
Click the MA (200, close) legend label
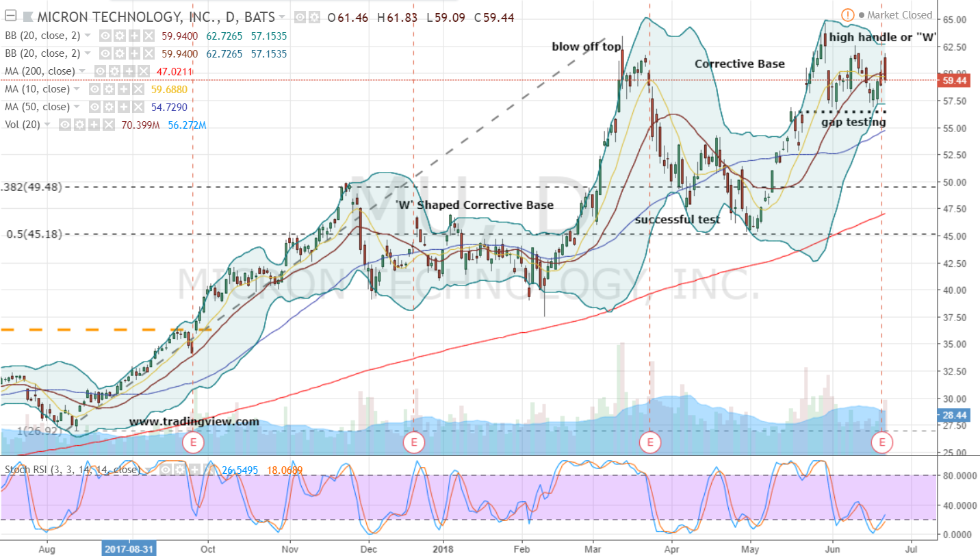(41, 71)
